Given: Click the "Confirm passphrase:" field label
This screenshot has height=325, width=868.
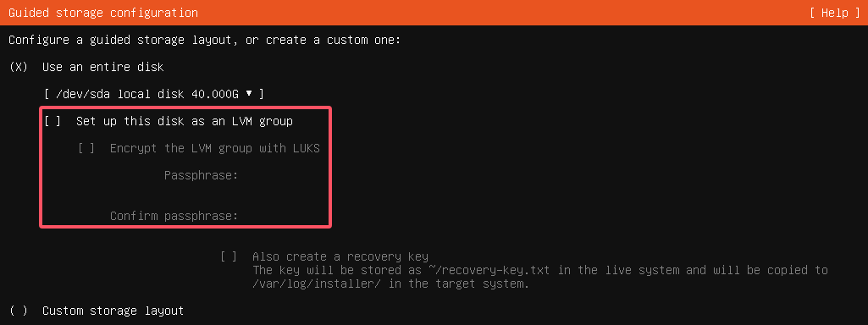Looking at the screenshot, I should (174, 216).
